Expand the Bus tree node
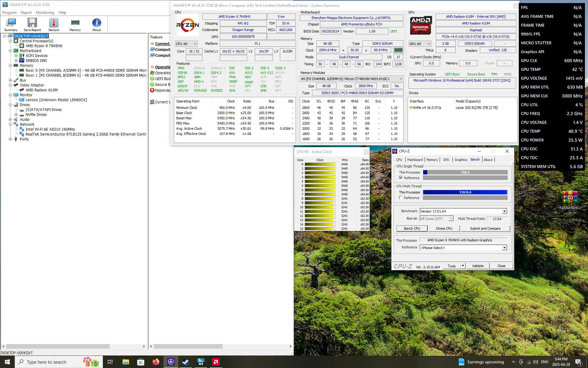Image resolution: width=588 pixels, height=368 pixels. (10, 80)
